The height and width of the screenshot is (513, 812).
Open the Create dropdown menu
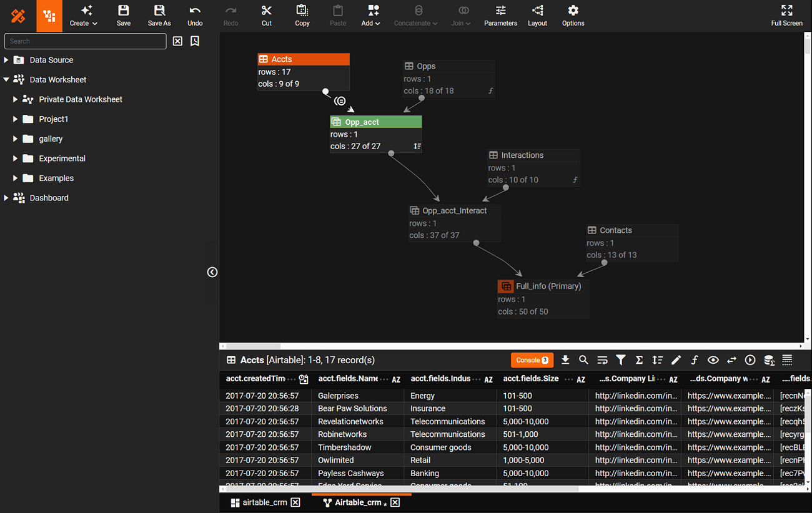[x=84, y=16]
